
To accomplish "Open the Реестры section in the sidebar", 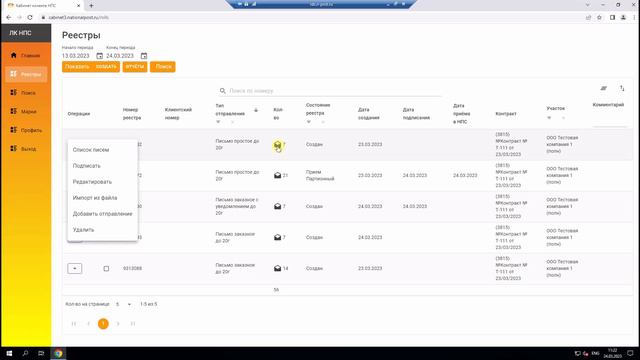I will [26, 74].
